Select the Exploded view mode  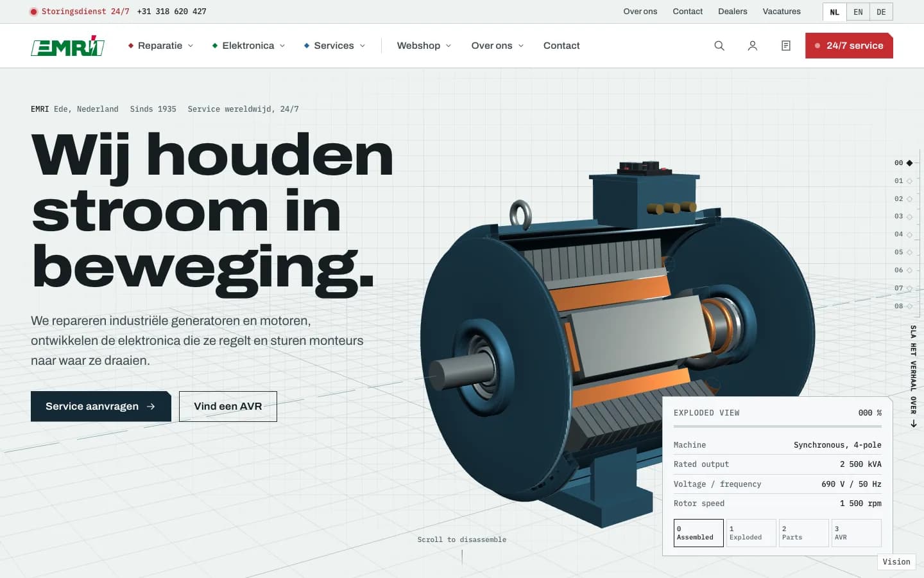click(x=751, y=533)
